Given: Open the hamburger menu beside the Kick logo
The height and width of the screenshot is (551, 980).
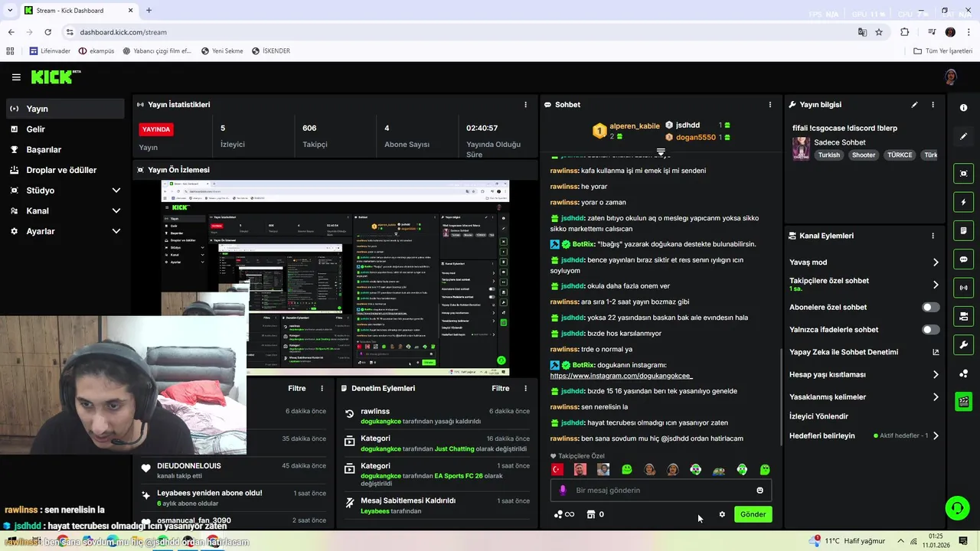Looking at the screenshot, I should (x=16, y=77).
